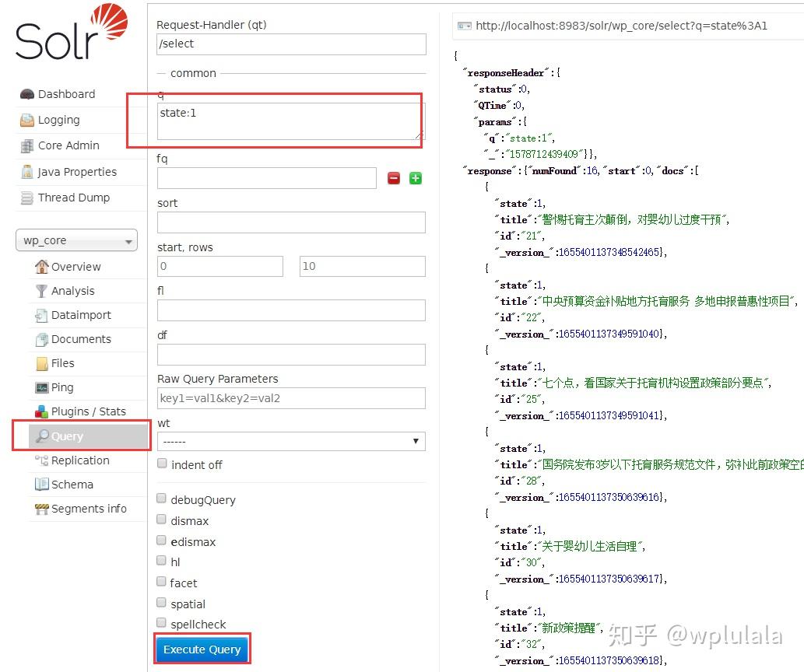The image size is (804, 672).
Task: Click the Request-Handler /select field
Action: coord(291,44)
